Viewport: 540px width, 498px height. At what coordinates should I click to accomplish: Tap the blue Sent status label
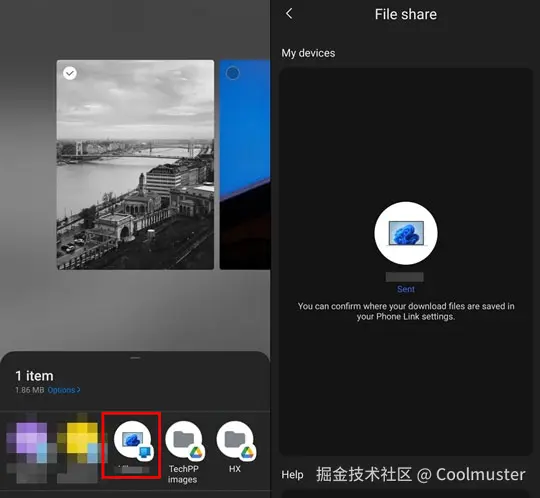(406, 289)
